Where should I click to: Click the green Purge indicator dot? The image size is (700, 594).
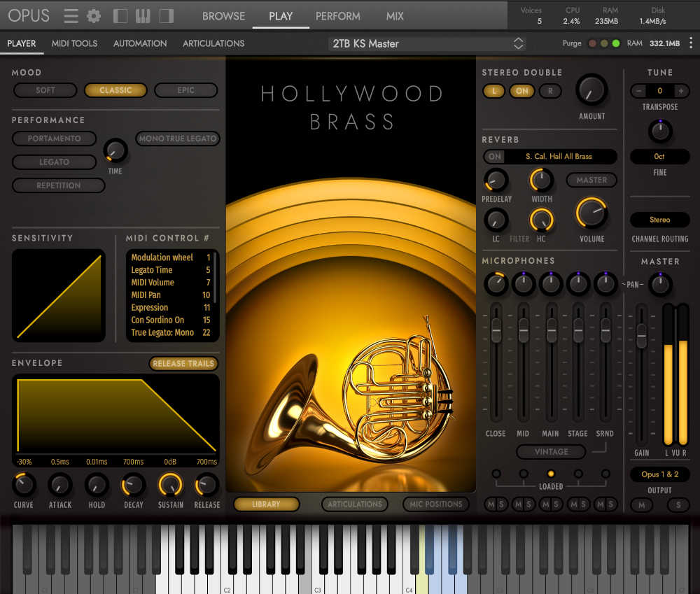[x=615, y=43]
